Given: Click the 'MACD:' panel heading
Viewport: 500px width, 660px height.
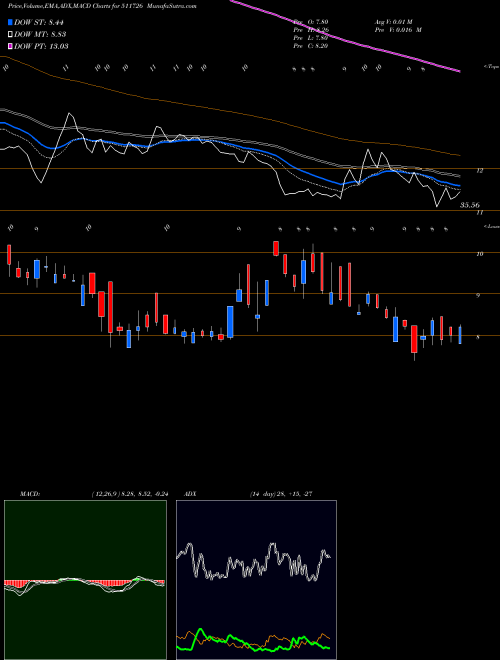Looking at the screenshot, I should point(30,494).
